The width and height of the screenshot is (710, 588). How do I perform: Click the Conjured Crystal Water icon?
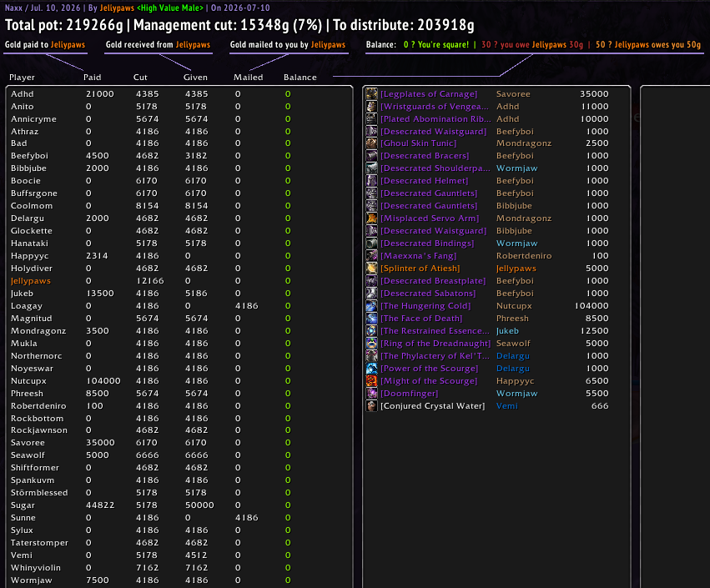pyautogui.click(x=372, y=406)
